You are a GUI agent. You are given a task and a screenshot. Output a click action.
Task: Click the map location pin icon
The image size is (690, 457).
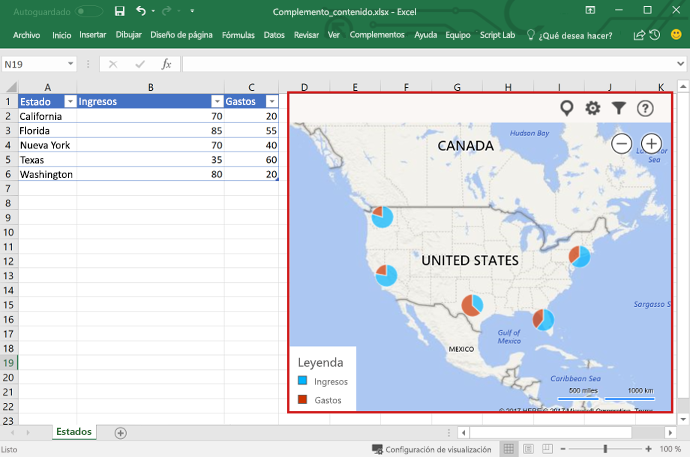566,108
